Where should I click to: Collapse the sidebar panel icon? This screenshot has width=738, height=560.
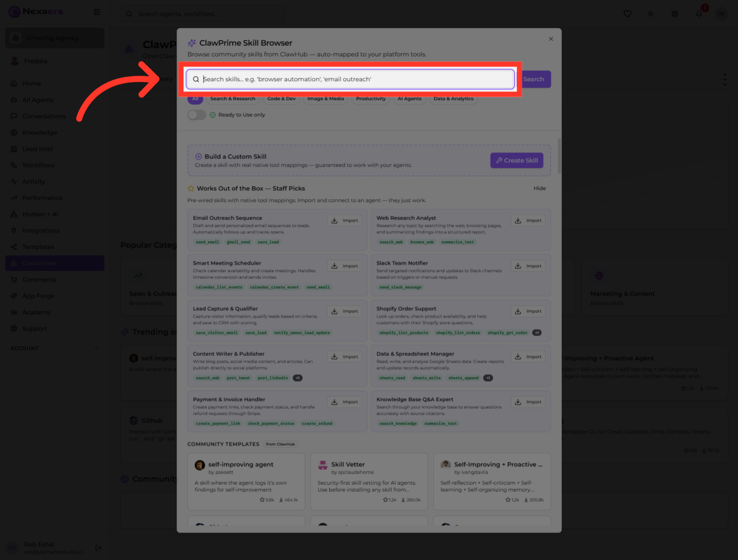(x=97, y=12)
